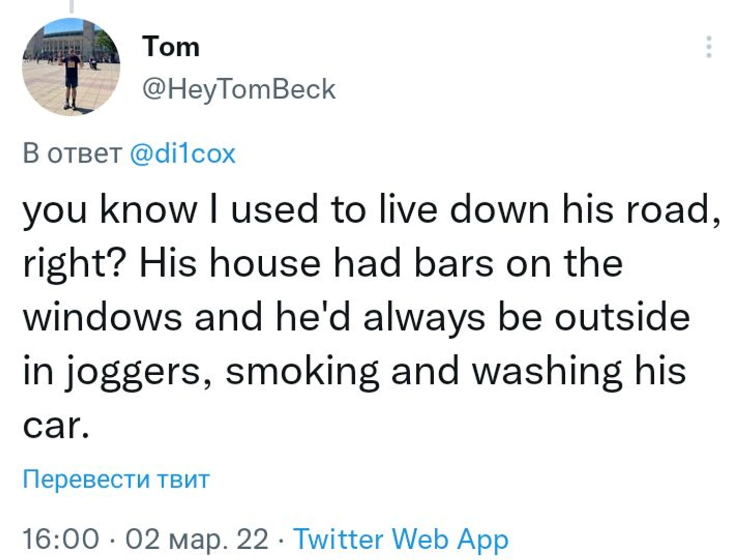Click the Twitter Web App source link
The width and height of the screenshot is (745, 560).
(401, 539)
